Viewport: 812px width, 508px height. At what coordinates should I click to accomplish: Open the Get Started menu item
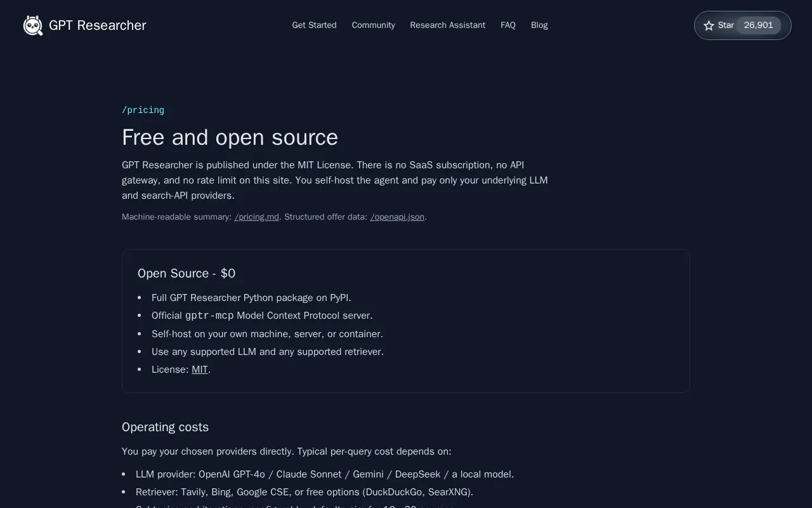pos(314,25)
